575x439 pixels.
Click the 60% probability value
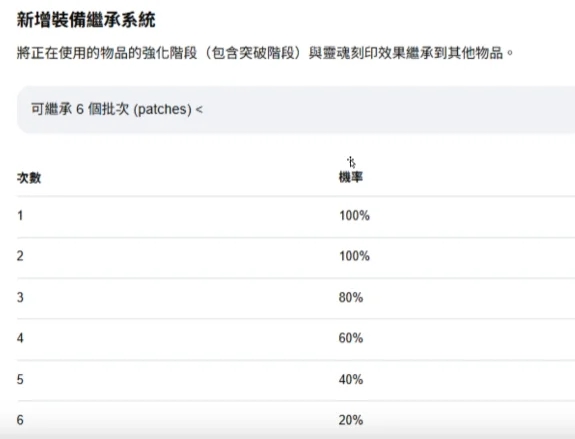coord(351,338)
